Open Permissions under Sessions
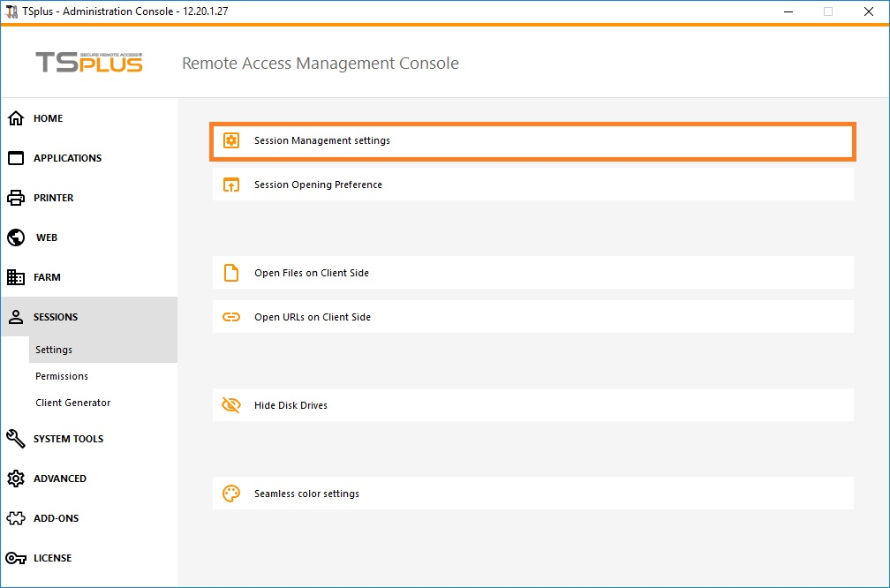 tap(102, 376)
